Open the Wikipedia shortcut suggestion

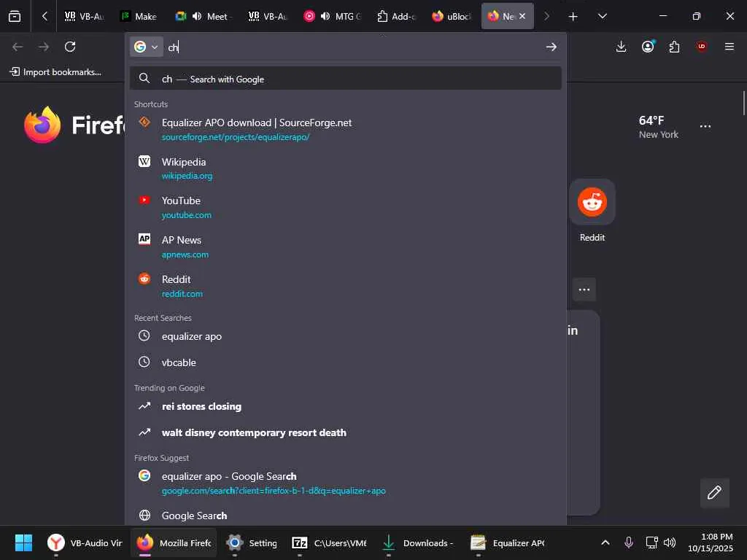[345, 168]
